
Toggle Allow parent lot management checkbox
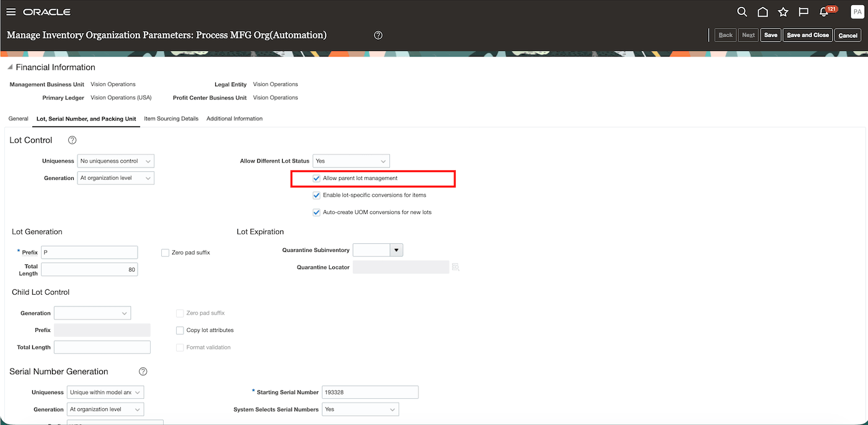tap(317, 178)
